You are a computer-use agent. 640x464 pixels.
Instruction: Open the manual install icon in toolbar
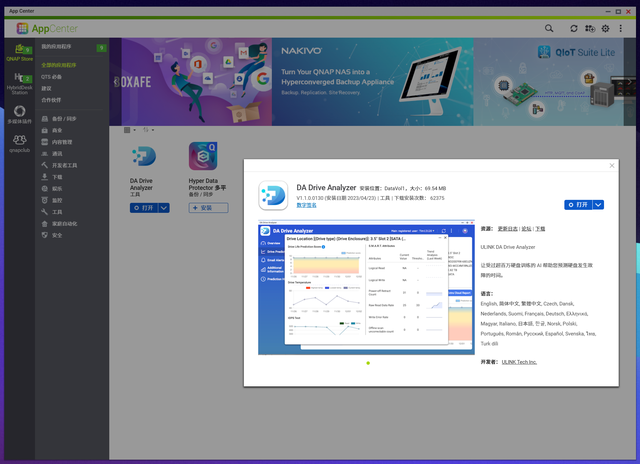590,28
